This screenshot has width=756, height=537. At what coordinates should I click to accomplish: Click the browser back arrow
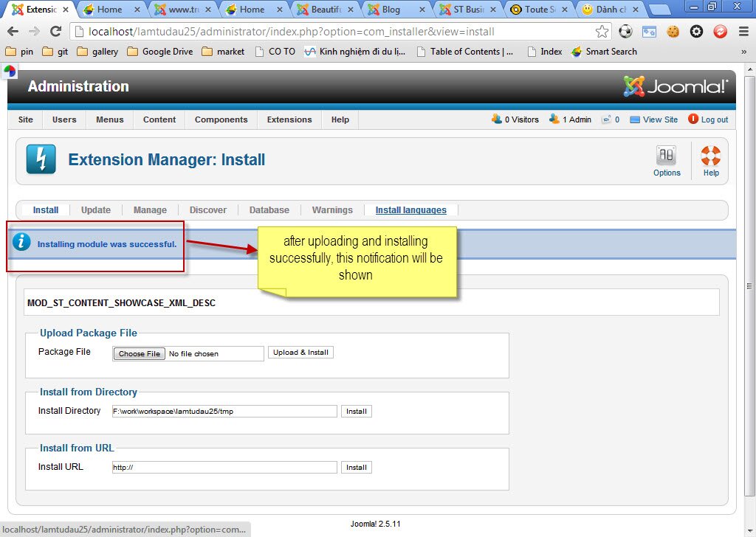(13, 32)
